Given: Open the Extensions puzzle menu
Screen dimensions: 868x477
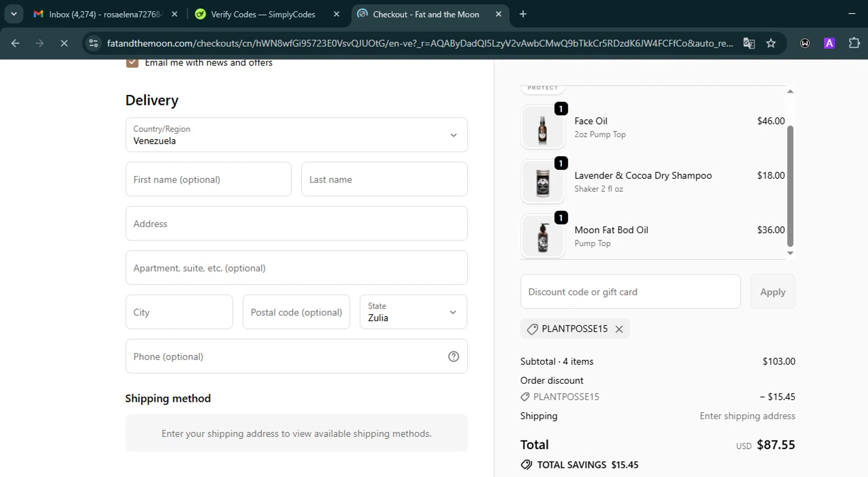Looking at the screenshot, I should (x=854, y=43).
